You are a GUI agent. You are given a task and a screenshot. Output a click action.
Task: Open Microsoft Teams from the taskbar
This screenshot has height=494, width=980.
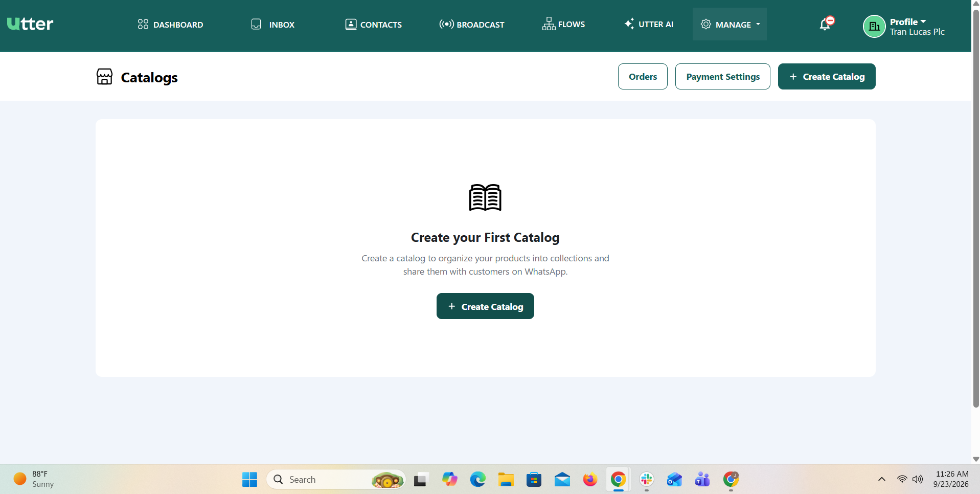click(702, 480)
